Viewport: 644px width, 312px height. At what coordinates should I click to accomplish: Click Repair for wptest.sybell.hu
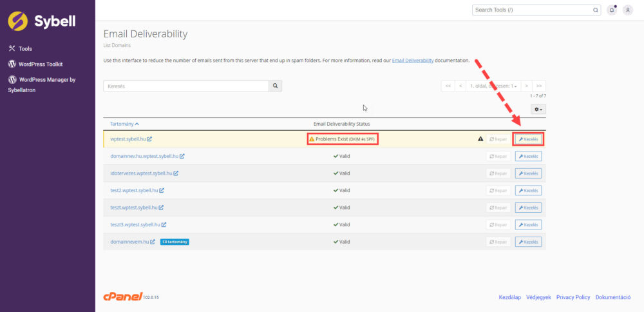coord(498,139)
